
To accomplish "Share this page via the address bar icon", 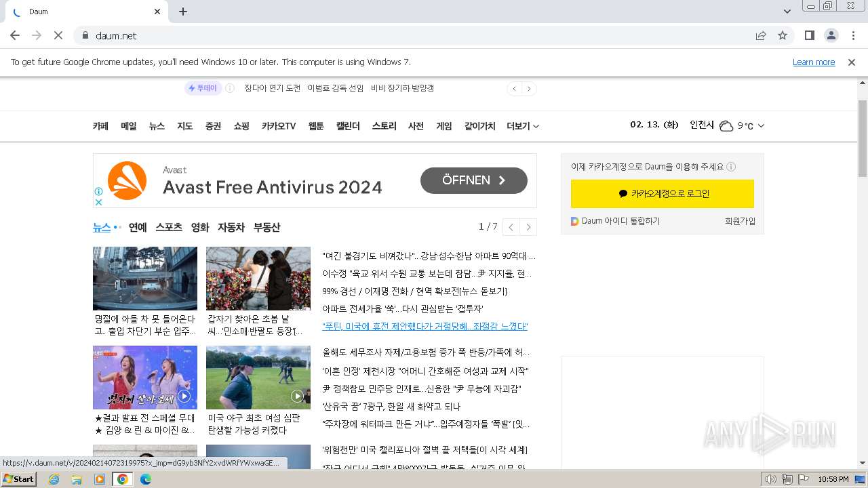I will (x=761, y=35).
